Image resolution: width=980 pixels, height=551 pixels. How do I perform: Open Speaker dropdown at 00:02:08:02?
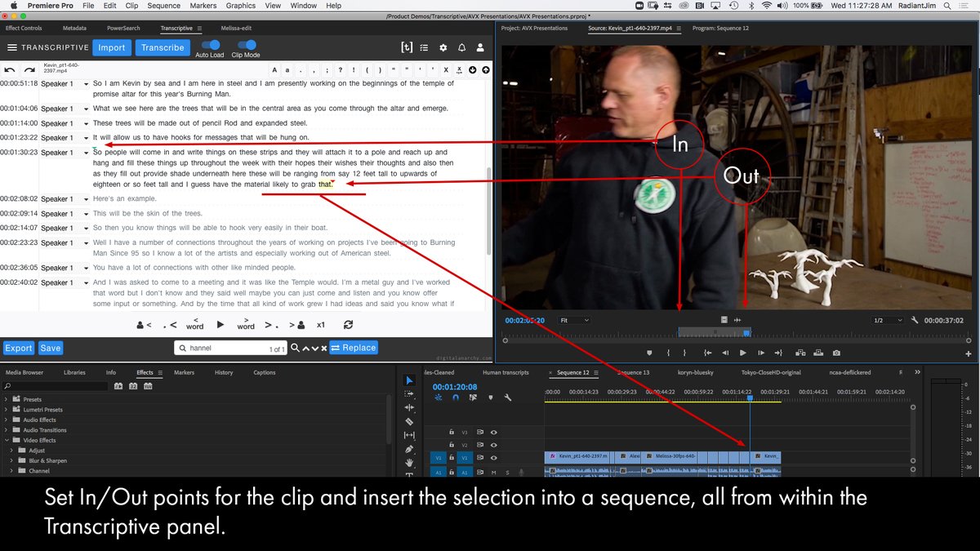(65, 199)
